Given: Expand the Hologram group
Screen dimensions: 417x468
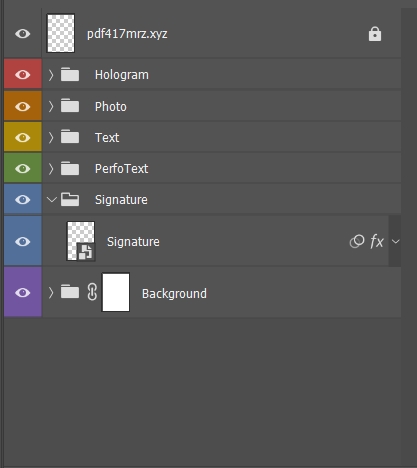Looking at the screenshot, I should 51,75.
